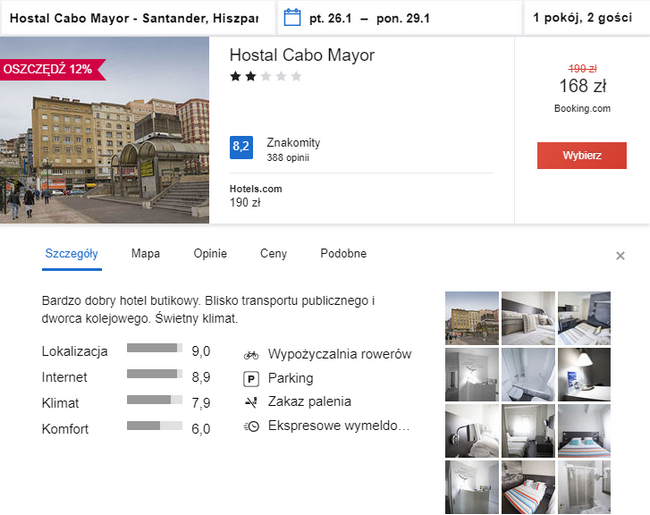This screenshot has height=515, width=650.
Task: Click the Ekspresowe wymeldo… amenity text
Action: click(x=339, y=426)
